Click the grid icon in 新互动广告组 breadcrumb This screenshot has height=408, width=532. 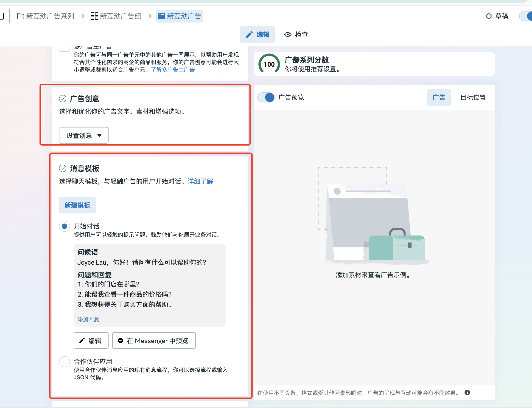[94, 16]
